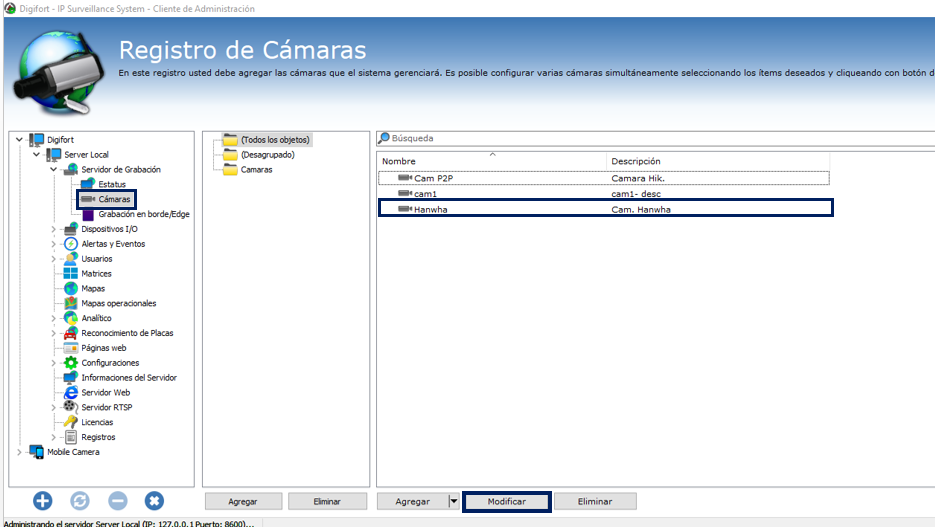Click the Búsqueda search field
Image resolution: width=935 pixels, height=527 pixels.
[x=656, y=138]
